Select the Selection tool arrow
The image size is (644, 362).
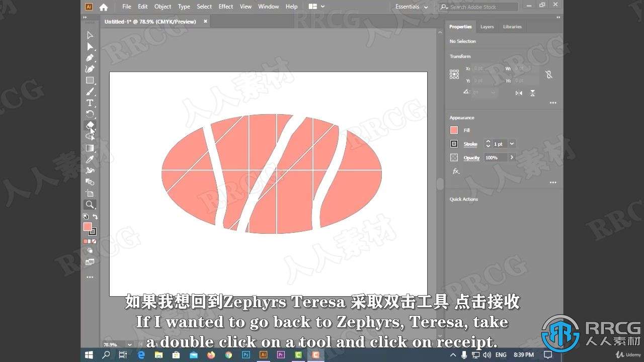(x=90, y=35)
